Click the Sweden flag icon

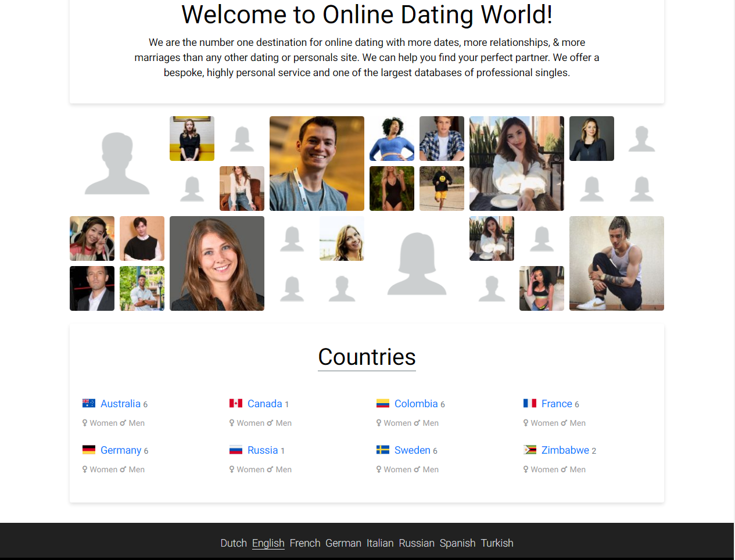[382, 450]
